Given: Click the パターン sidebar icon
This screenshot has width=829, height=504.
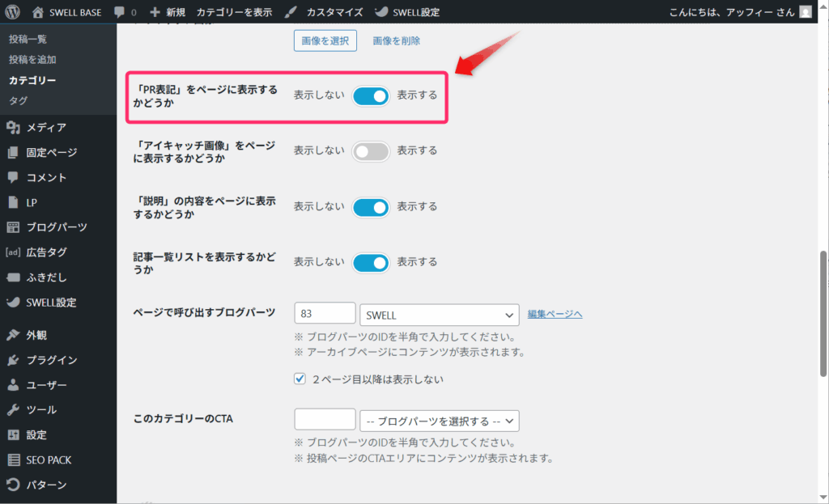Looking at the screenshot, I should pyautogui.click(x=13, y=485).
